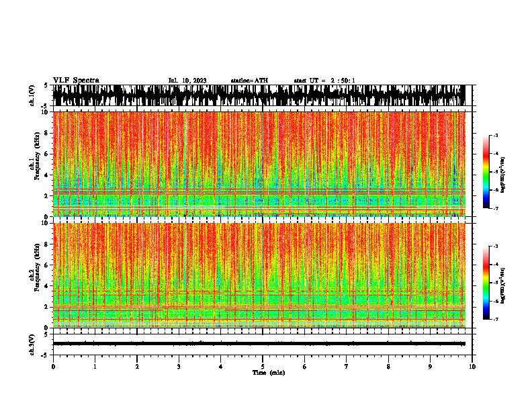The height and width of the screenshot is (411, 532).
Task: Click the "3" tick on the Time axis
Action: click(x=179, y=367)
